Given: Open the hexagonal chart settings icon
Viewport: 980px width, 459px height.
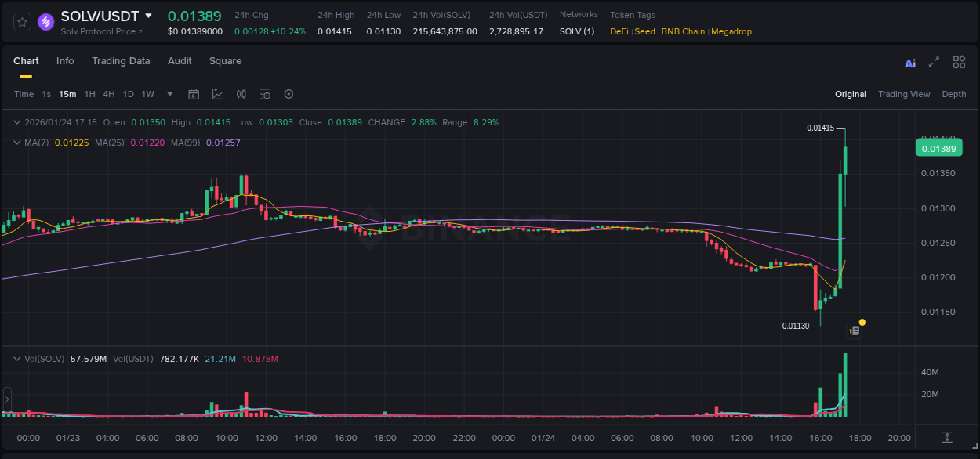Looking at the screenshot, I should coord(289,94).
